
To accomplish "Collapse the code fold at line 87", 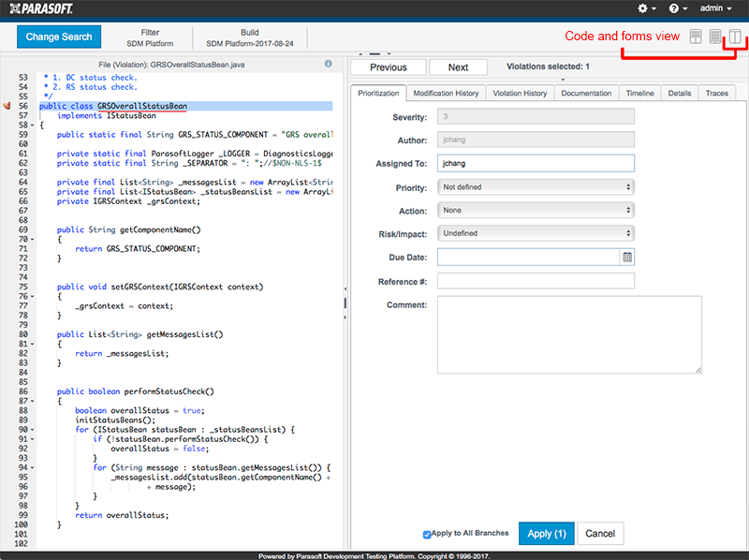I will (x=32, y=401).
